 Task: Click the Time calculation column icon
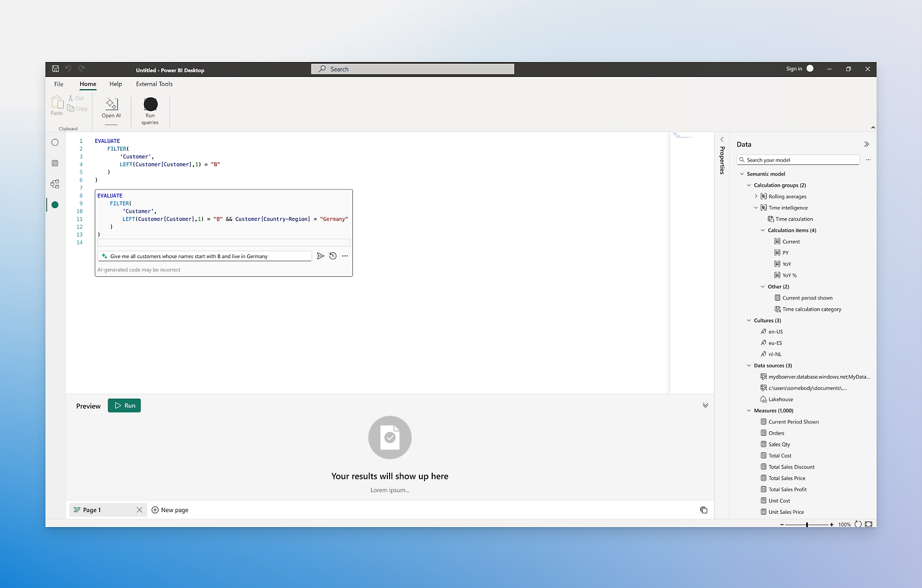coord(771,219)
